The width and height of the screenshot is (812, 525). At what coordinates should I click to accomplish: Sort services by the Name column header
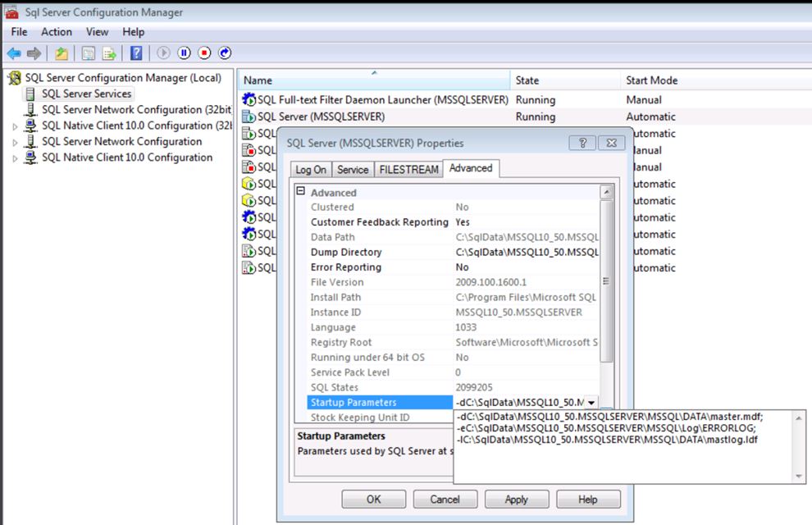point(374,80)
